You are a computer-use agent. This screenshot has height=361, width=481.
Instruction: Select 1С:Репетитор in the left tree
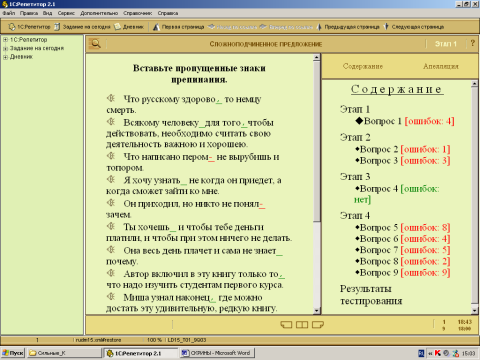click(x=28, y=40)
